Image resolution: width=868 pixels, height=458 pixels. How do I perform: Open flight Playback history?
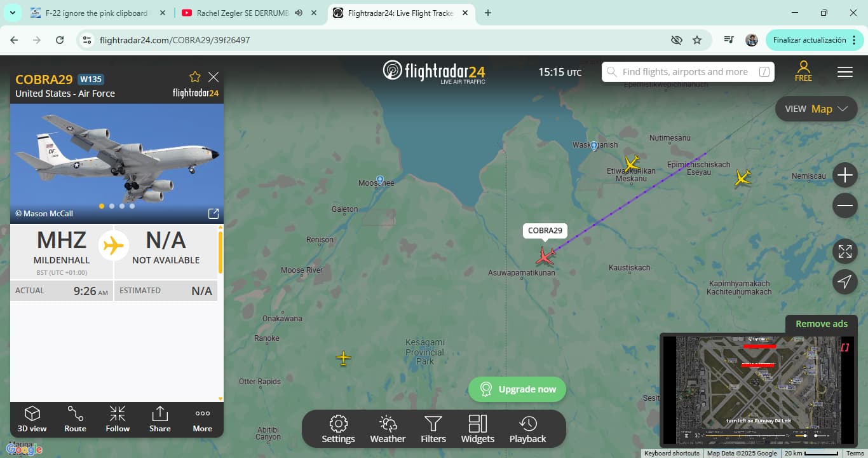527,429
